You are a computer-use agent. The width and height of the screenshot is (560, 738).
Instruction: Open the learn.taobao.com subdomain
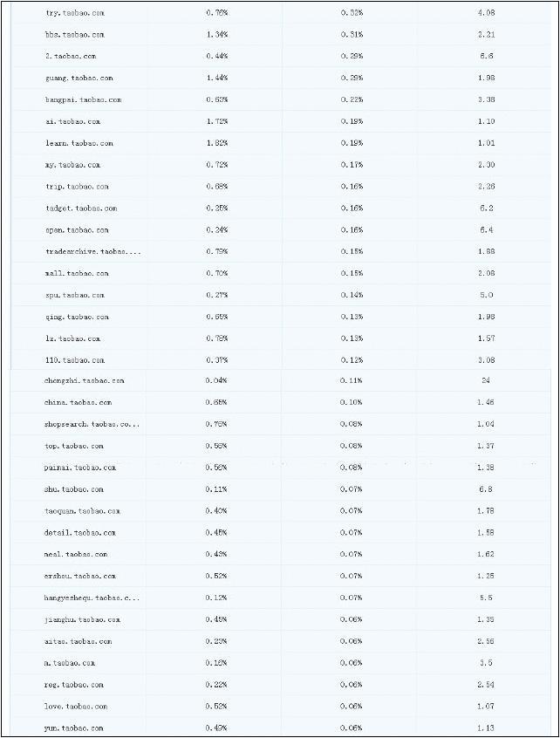tap(79, 143)
